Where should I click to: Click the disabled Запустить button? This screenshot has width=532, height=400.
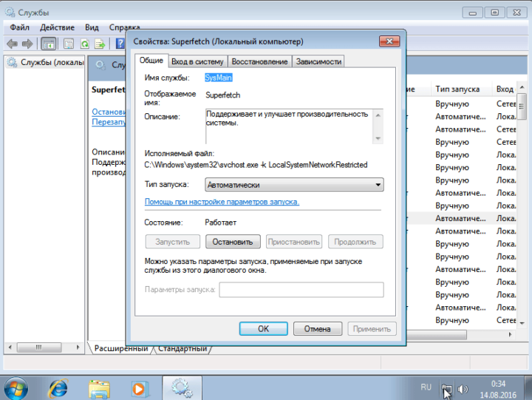172,242
